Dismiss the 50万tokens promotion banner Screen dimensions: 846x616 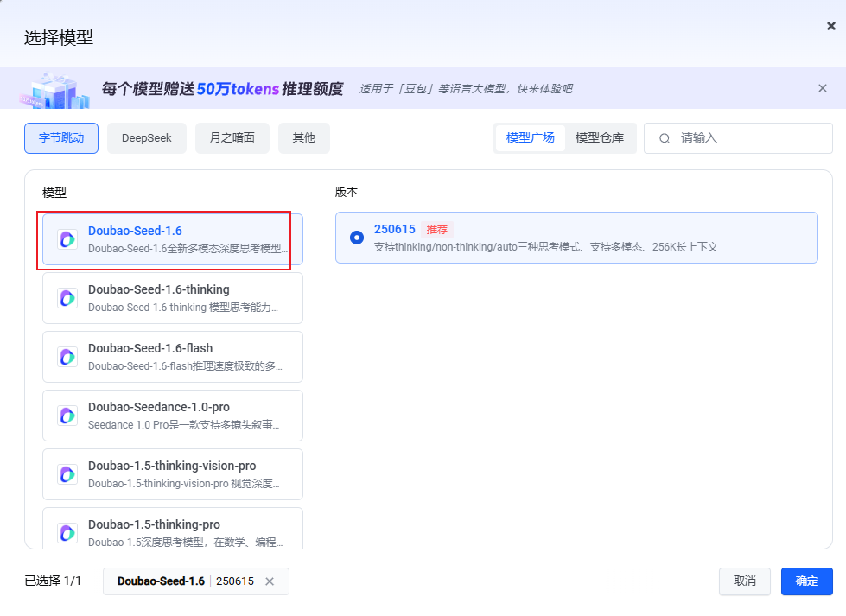(823, 88)
